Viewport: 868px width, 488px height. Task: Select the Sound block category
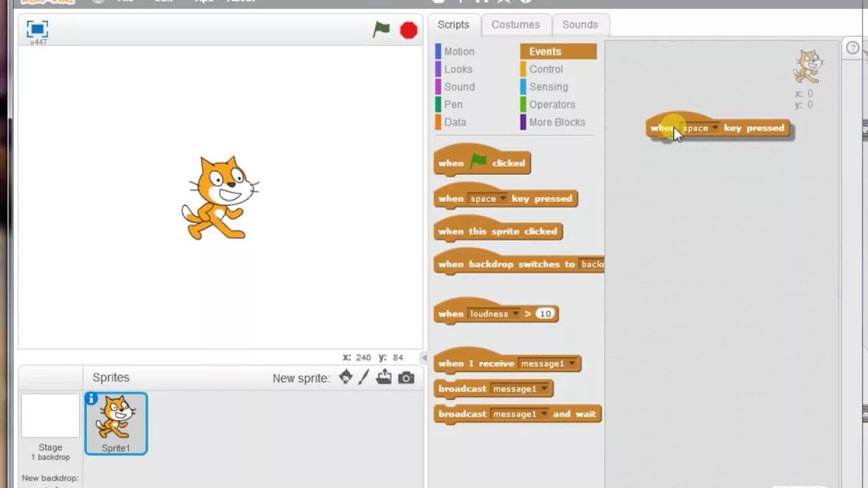(459, 87)
